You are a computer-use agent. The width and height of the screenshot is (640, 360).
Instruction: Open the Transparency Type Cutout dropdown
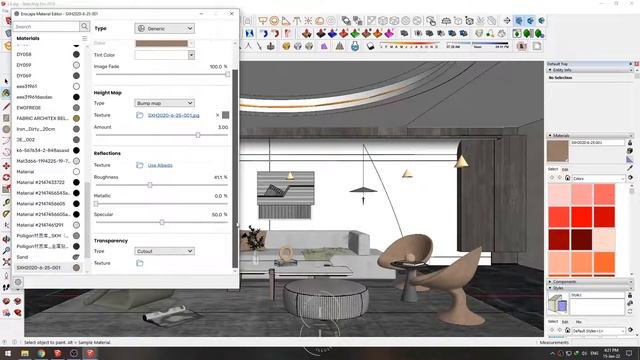click(164, 251)
